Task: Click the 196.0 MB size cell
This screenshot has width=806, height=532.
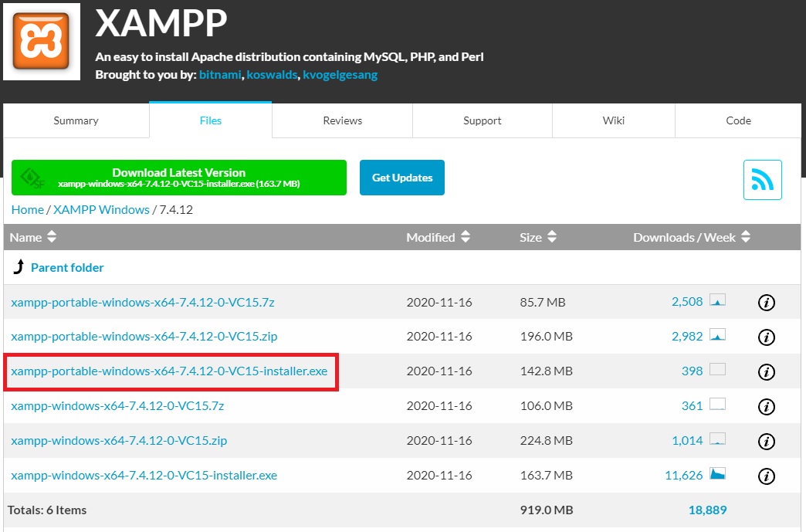Action: pos(547,337)
